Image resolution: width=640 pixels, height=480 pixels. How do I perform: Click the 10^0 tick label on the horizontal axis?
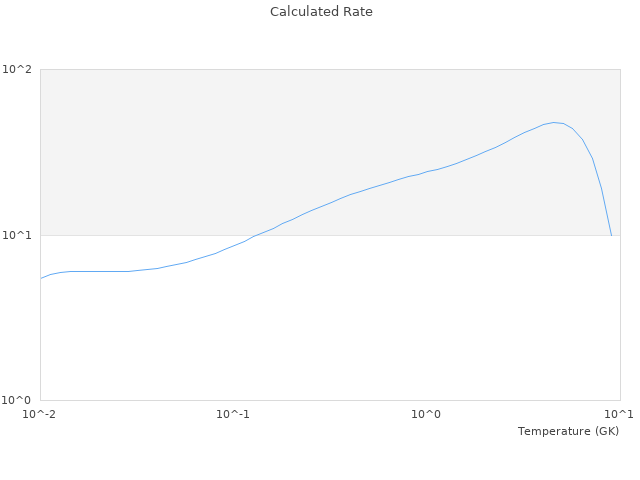(x=426, y=414)
